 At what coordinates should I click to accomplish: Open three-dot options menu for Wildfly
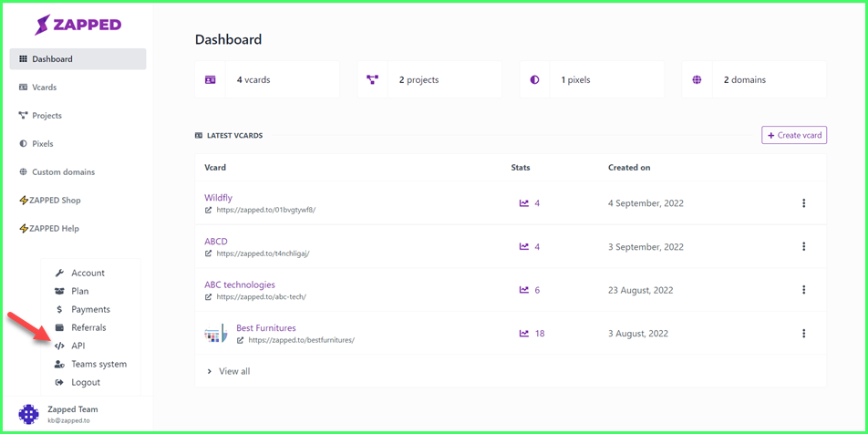point(804,203)
